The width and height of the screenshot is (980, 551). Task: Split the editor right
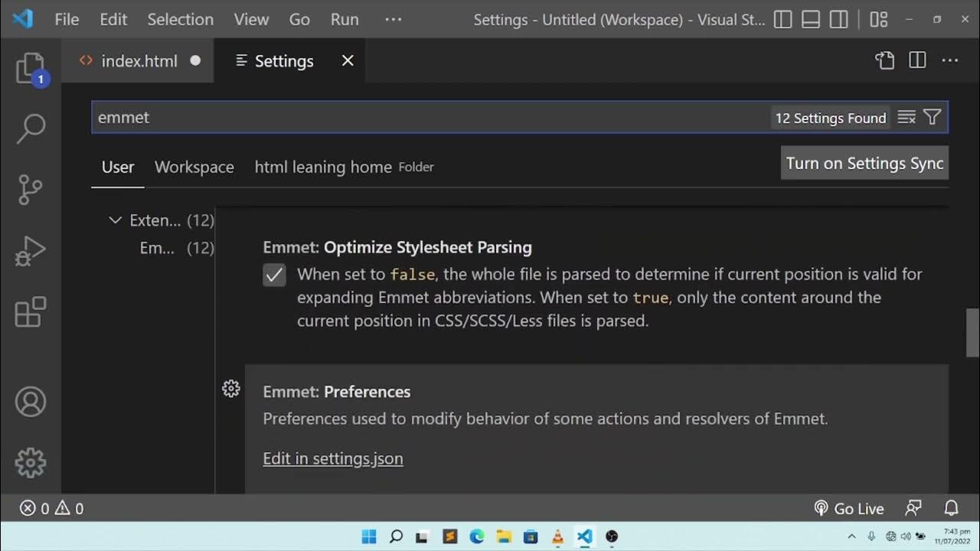tap(917, 60)
